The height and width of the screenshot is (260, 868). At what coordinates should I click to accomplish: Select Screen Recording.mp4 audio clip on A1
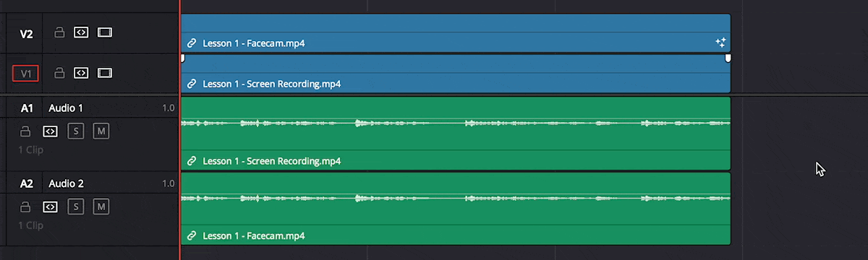click(455, 134)
